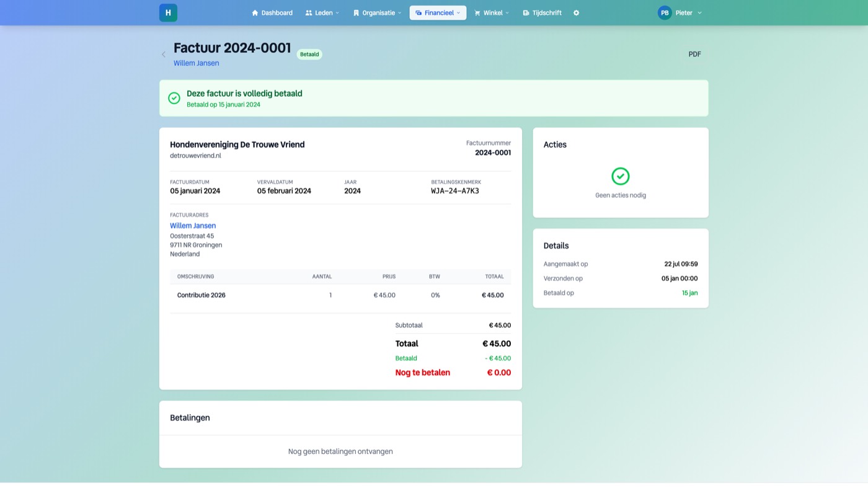Download the invoice via the PDF button

click(694, 55)
